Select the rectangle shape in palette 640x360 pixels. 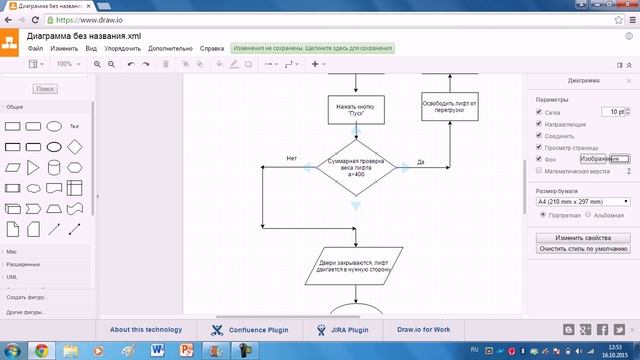click(13, 126)
